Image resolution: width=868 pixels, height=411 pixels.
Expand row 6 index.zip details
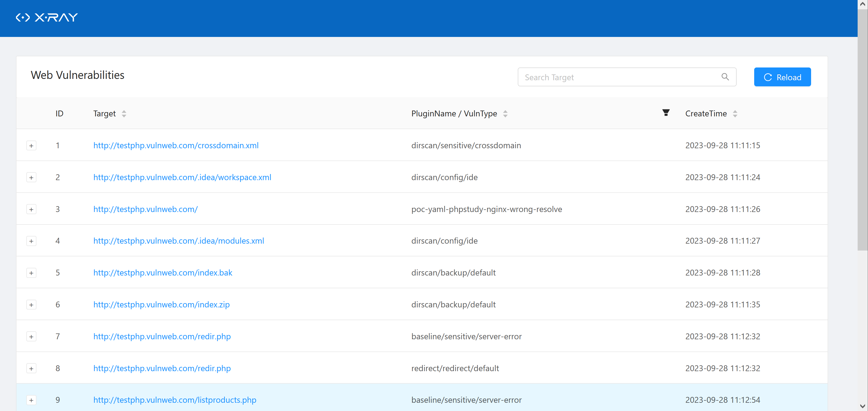pyautogui.click(x=31, y=305)
